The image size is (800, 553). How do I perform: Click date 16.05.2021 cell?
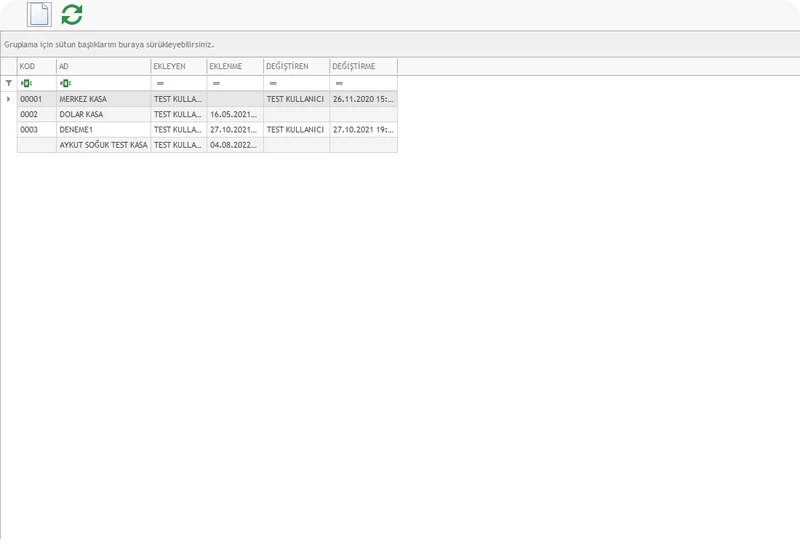(x=235, y=114)
